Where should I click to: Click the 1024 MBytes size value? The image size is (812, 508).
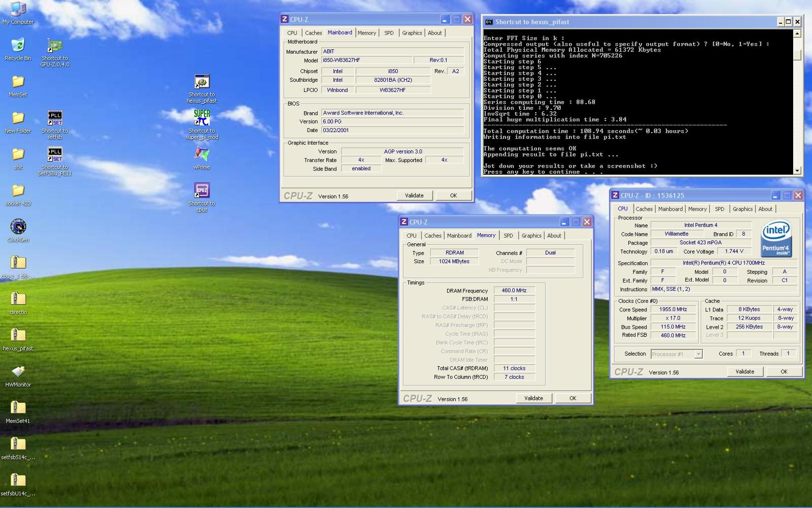click(x=454, y=262)
